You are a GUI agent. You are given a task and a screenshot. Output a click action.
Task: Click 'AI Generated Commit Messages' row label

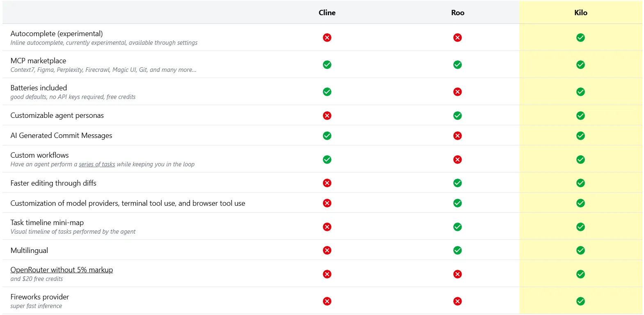(61, 136)
